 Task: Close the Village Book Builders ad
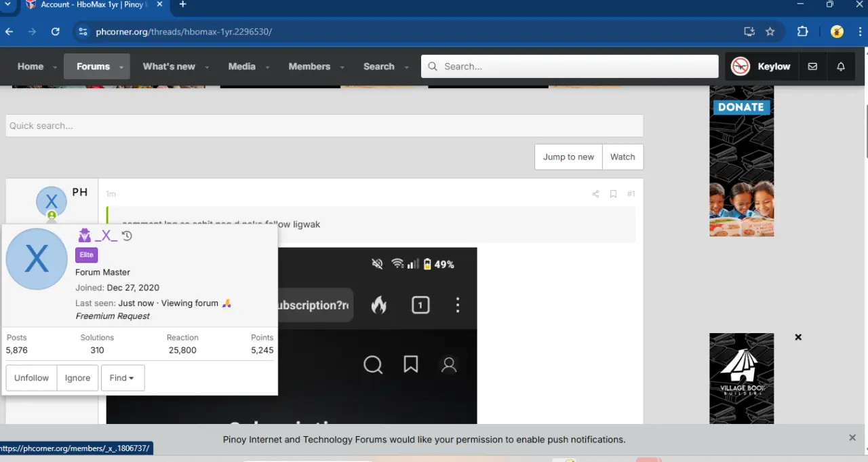point(798,337)
